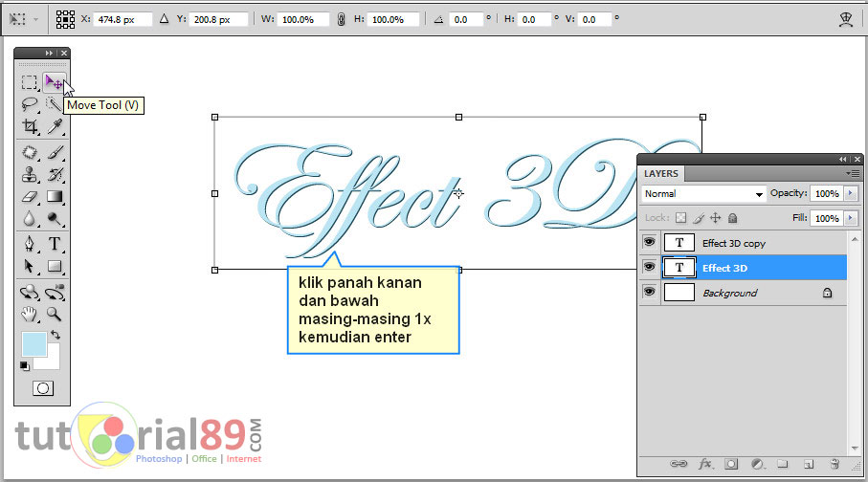Select the Crop tool
This screenshot has width=868, height=482.
click(x=30, y=127)
